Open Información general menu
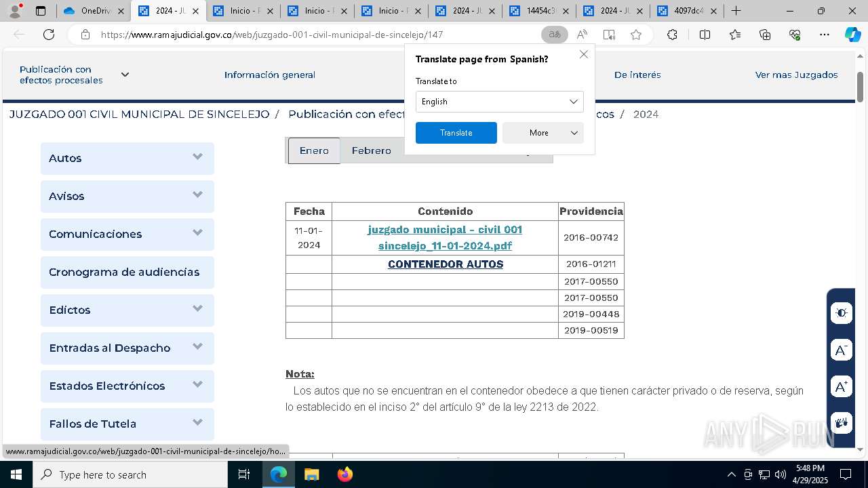Image resolution: width=868 pixels, height=488 pixels. coord(270,75)
